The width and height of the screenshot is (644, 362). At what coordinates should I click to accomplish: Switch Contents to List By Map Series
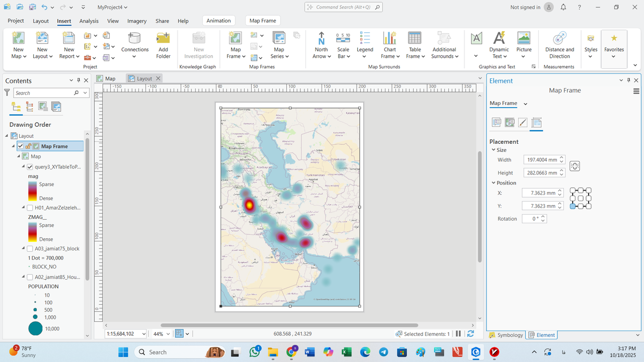click(56, 107)
